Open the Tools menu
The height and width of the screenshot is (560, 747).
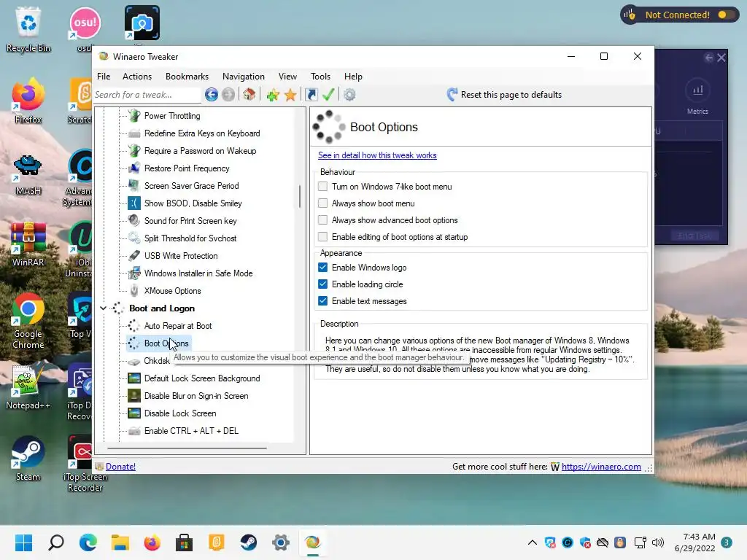(x=320, y=76)
